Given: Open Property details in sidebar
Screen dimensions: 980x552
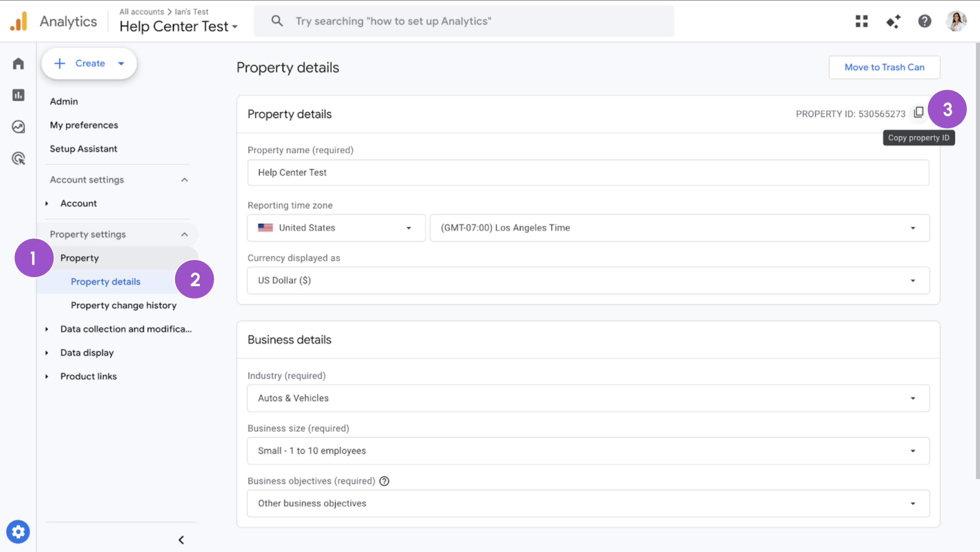Looking at the screenshot, I should click(106, 282).
